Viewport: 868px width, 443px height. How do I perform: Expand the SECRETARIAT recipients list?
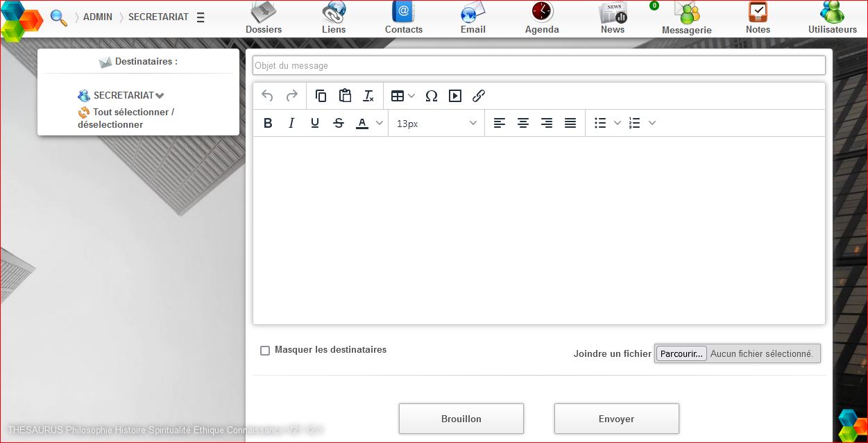[x=160, y=96]
